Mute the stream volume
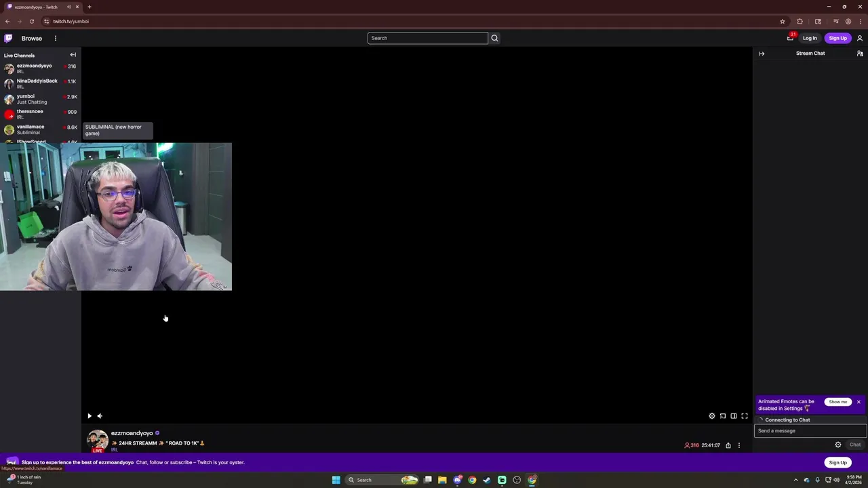Screen dimensions: 868x488 point(100,416)
